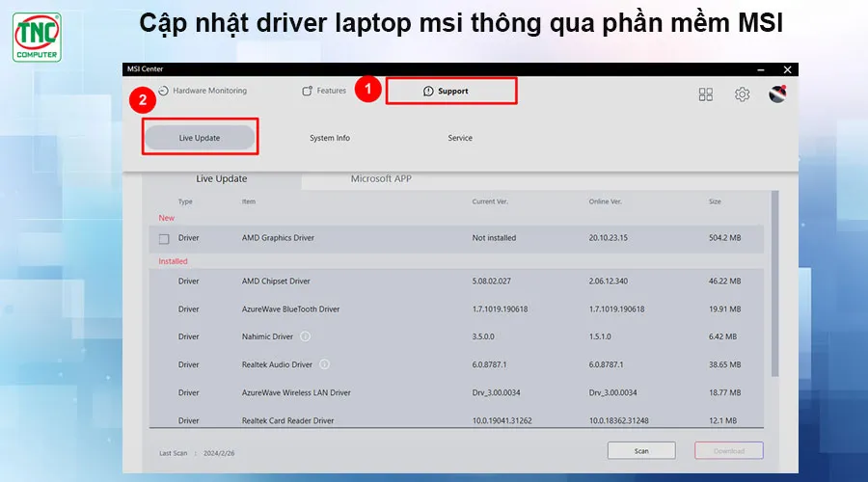Image resolution: width=868 pixels, height=482 pixels.
Task: Click the AMD Graphics Driver item name
Action: click(x=278, y=238)
